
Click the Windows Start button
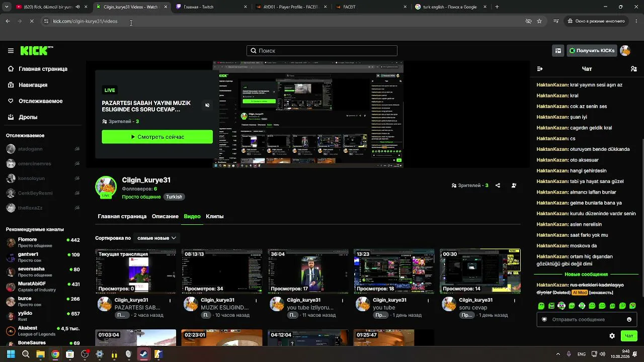pos(11,354)
